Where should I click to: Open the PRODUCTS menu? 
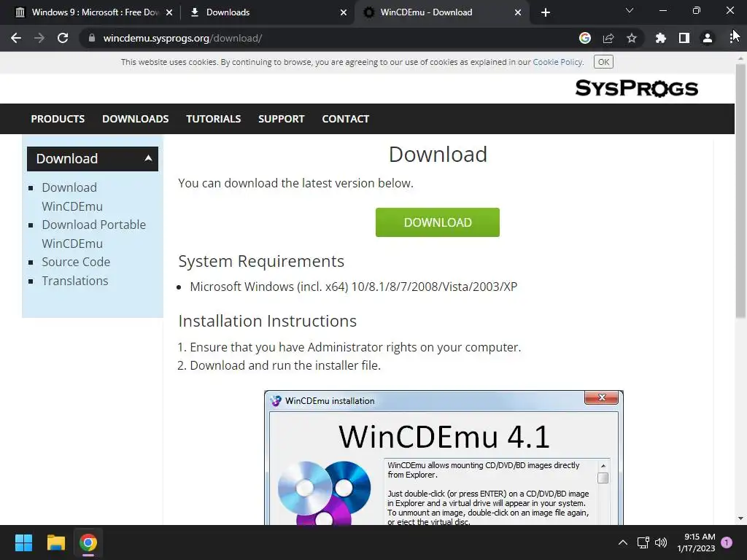tap(58, 119)
